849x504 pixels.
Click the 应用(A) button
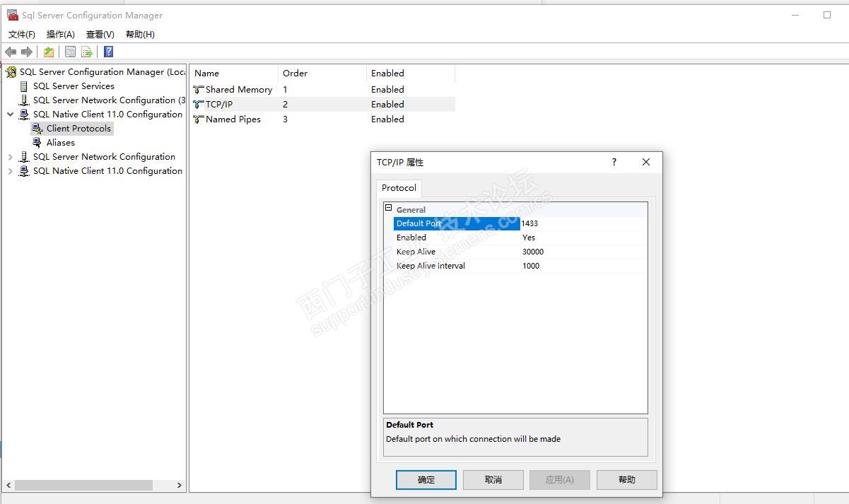560,480
